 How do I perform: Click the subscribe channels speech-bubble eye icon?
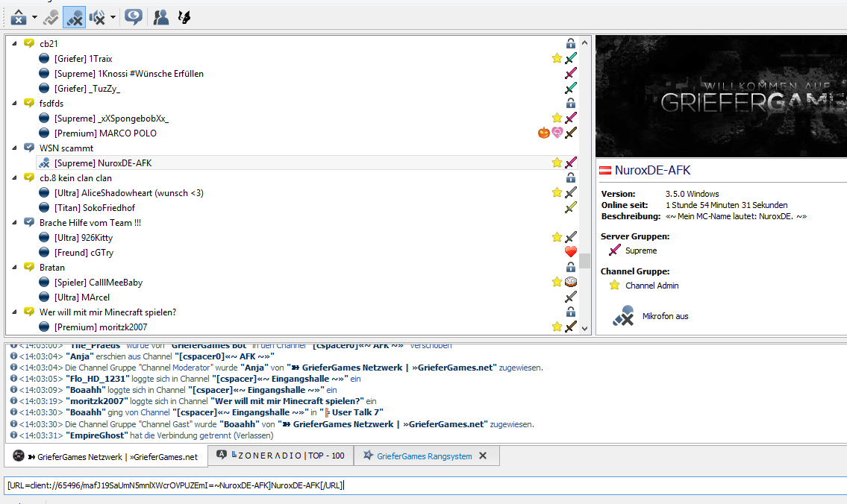pos(134,17)
